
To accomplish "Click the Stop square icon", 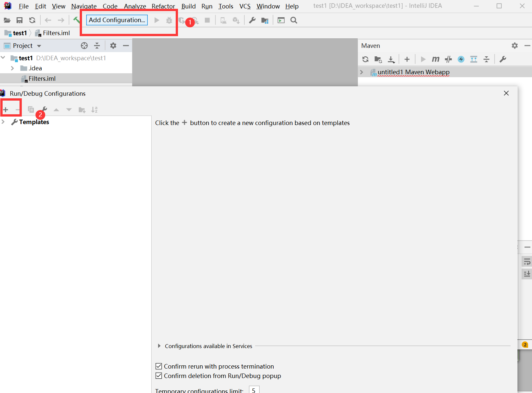I will tap(207, 20).
